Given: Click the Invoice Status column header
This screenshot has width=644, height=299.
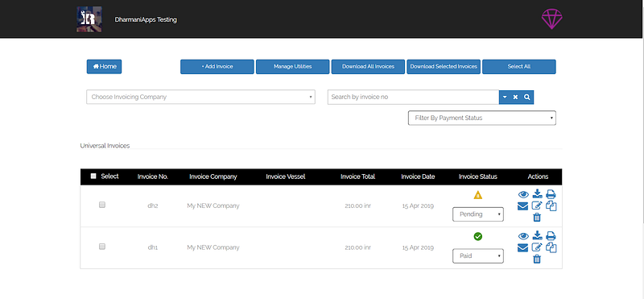Looking at the screenshot, I should [478, 176].
